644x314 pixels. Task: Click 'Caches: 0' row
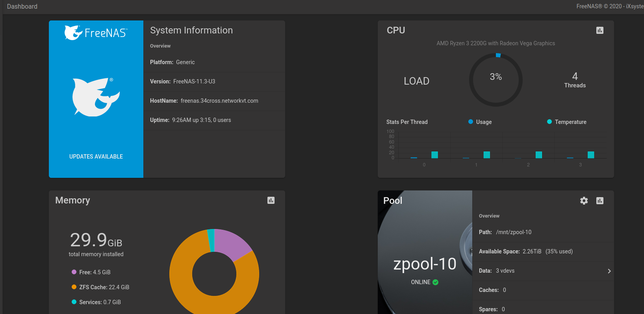tap(543, 290)
